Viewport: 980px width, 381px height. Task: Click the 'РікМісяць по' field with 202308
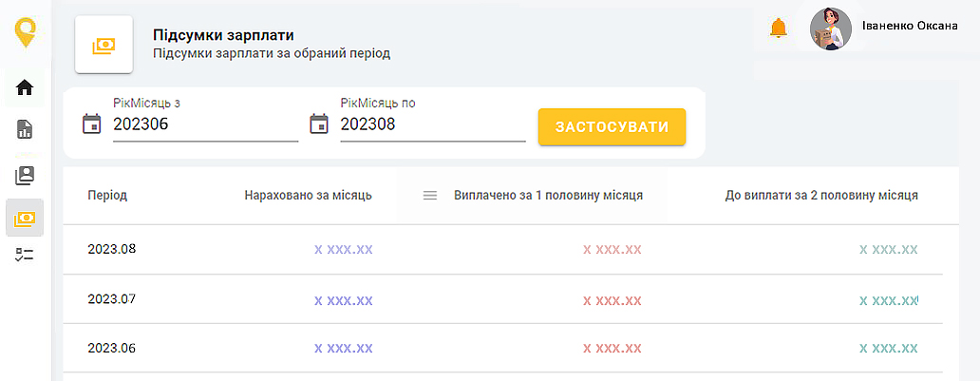[x=432, y=124]
